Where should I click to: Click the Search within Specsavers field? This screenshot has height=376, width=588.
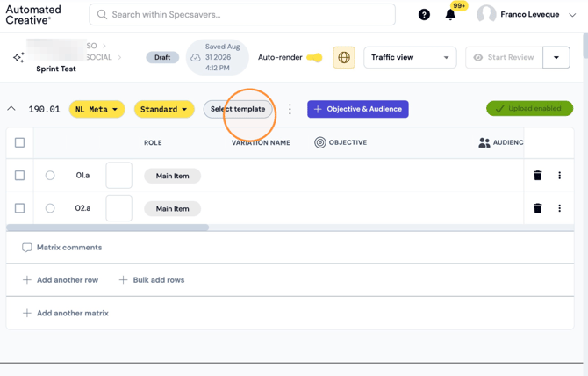242,15
